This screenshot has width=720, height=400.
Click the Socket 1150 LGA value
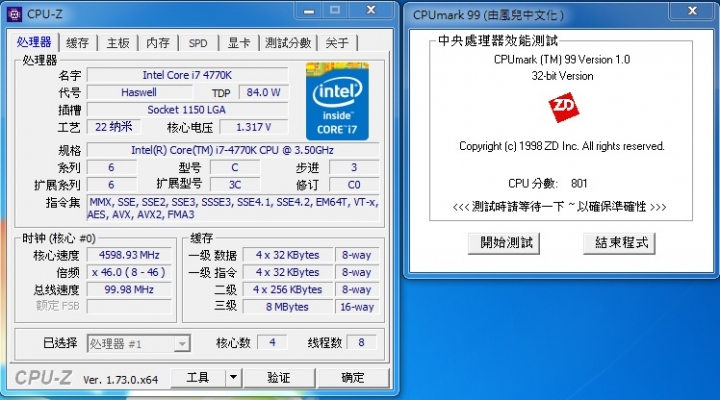tap(187, 110)
